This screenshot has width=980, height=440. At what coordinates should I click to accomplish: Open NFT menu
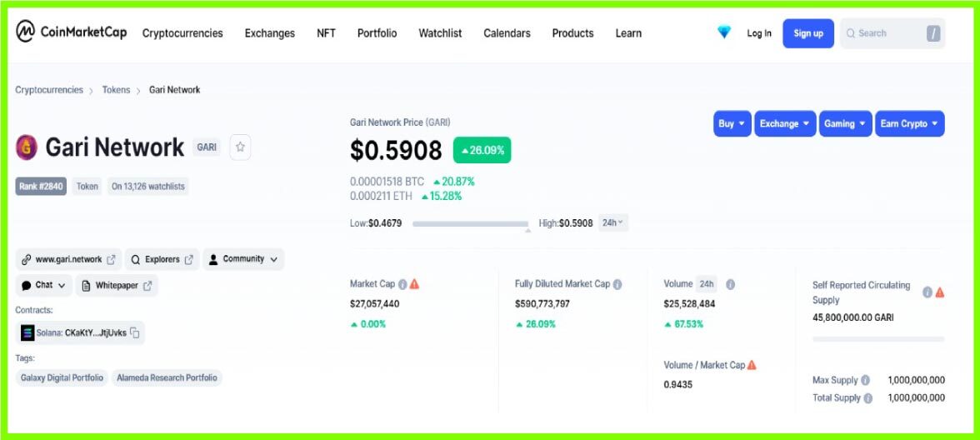tap(327, 33)
